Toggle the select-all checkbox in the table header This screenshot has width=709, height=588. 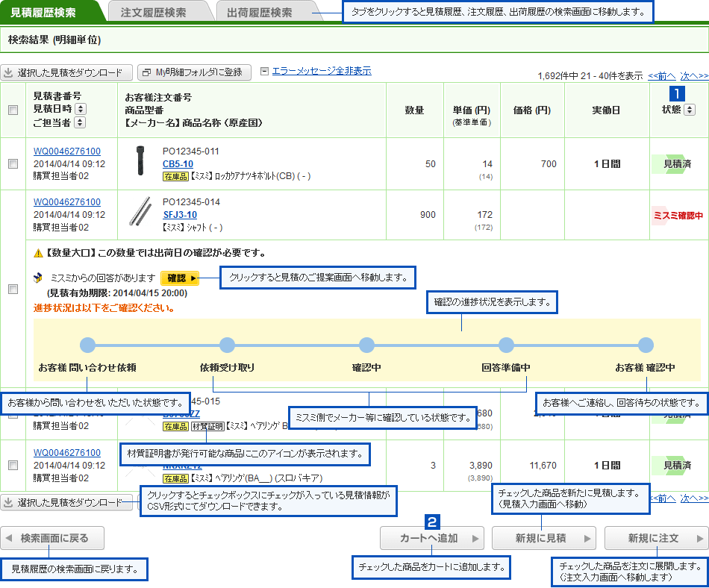pos(13,110)
